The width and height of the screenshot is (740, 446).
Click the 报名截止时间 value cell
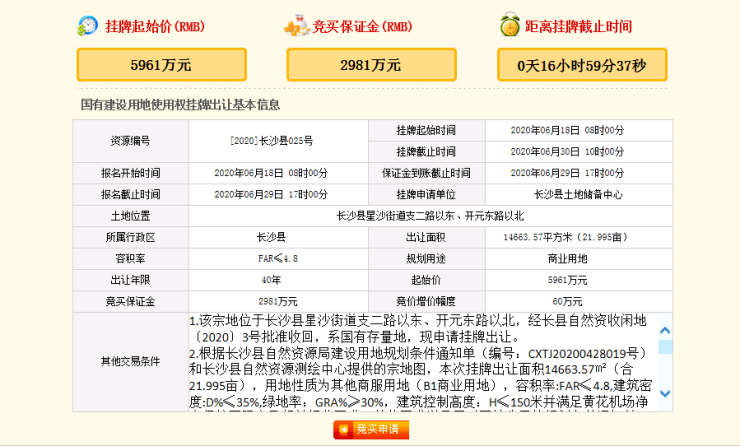tap(278, 194)
